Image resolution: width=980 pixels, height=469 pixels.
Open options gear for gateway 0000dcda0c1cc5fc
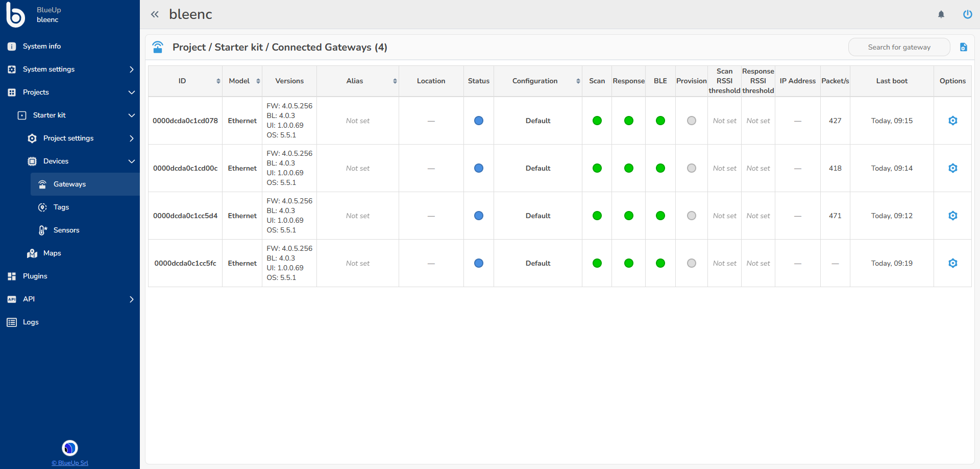point(952,263)
